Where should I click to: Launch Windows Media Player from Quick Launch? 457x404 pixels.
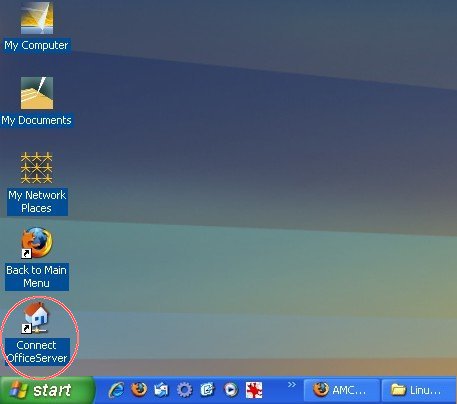click(231, 390)
